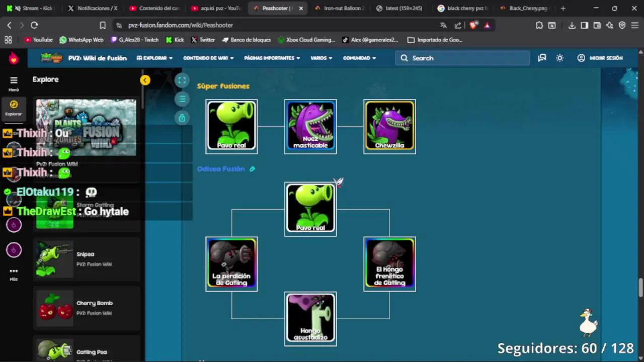Image resolution: width=644 pixels, height=362 pixels.
Task: Open La perdición de Gatling card
Action: click(231, 264)
